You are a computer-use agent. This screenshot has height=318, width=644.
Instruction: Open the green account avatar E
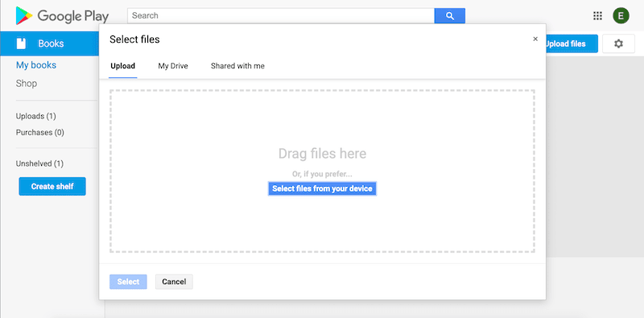coord(621,16)
